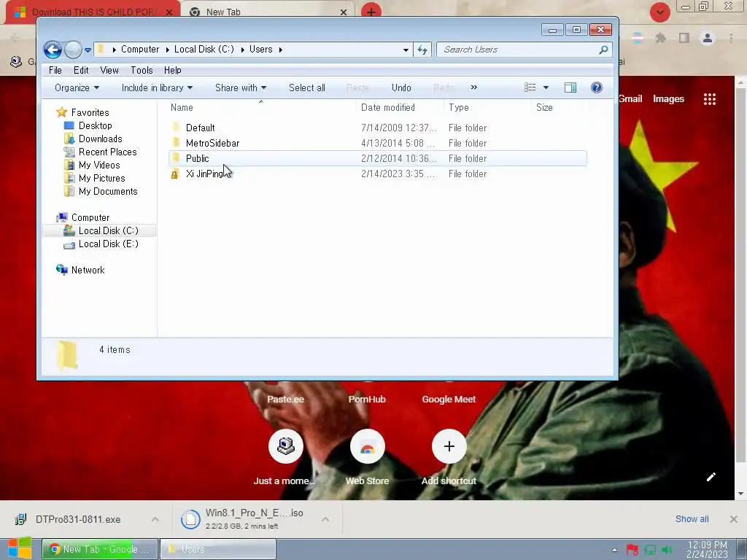Customize this page with the pencil icon

(x=711, y=477)
